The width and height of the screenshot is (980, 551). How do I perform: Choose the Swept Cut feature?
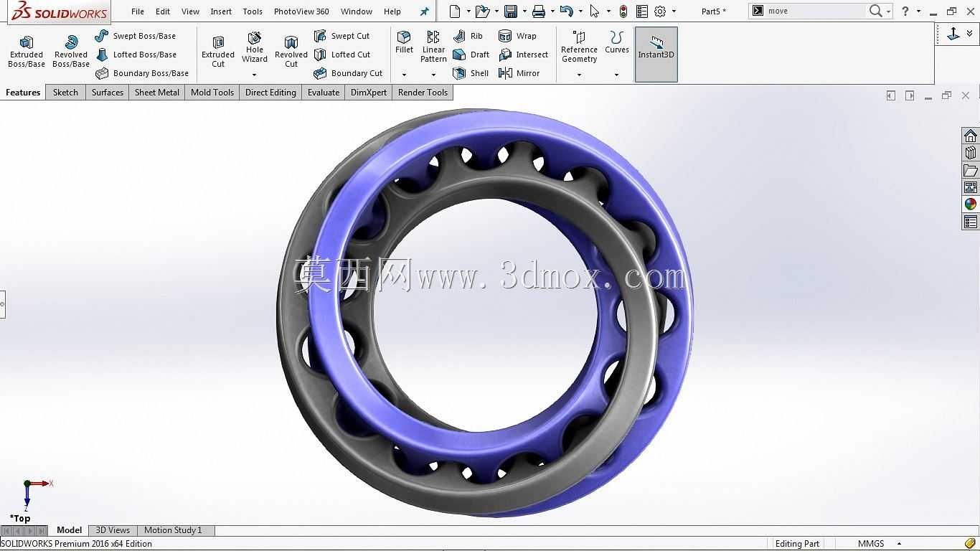coord(342,36)
